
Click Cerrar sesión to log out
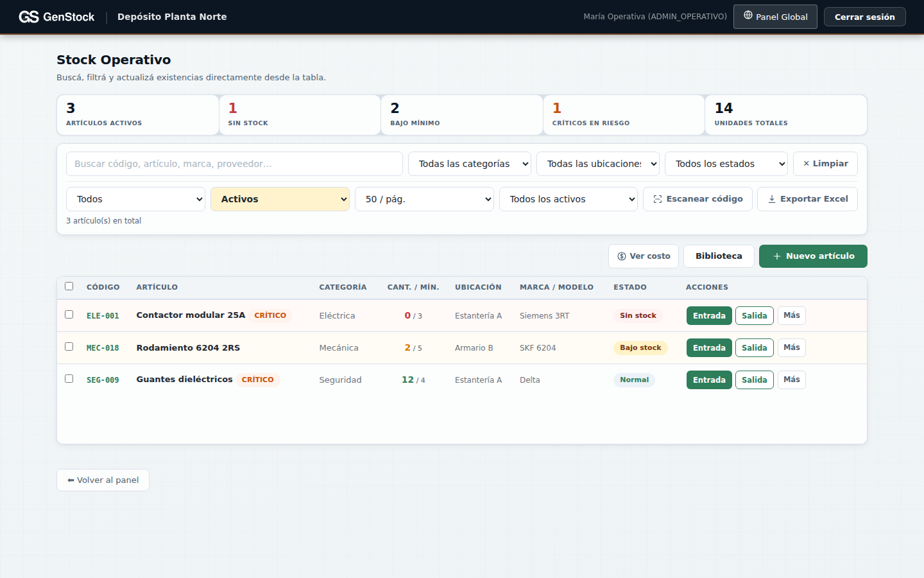pyautogui.click(x=864, y=17)
